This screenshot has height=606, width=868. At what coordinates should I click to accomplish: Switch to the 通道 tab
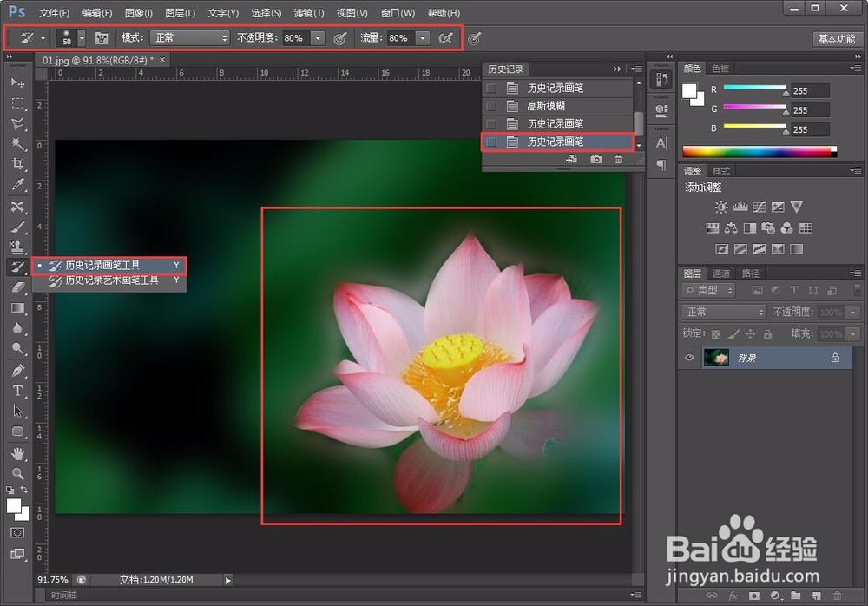tap(720, 273)
